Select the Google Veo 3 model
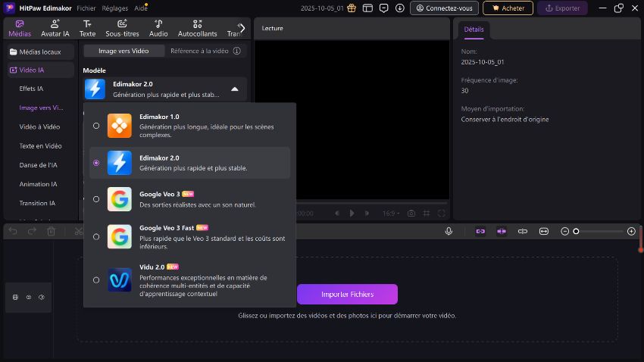This screenshot has height=362, width=644. 96,199
